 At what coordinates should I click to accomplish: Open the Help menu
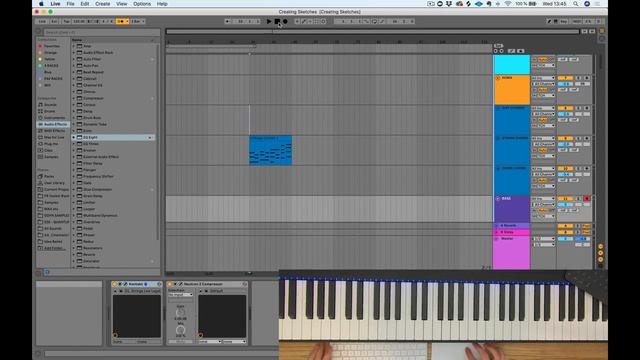[x=162, y=4]
